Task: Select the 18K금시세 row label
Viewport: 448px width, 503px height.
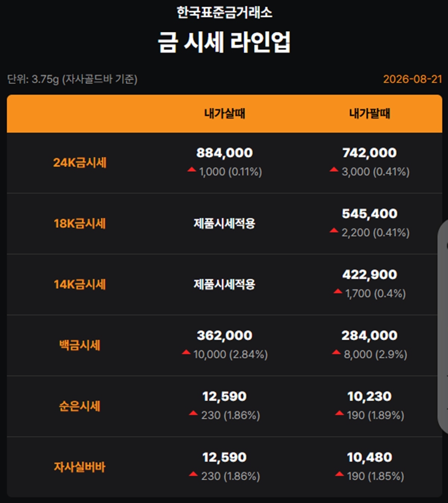Action: (80, 223)
